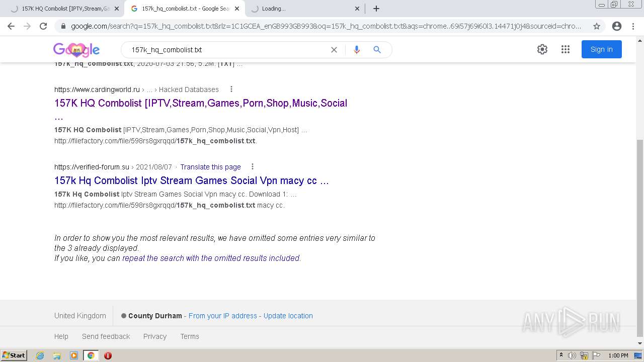Open the red stop-sign taskbar icon

click(x=108, y=355)
